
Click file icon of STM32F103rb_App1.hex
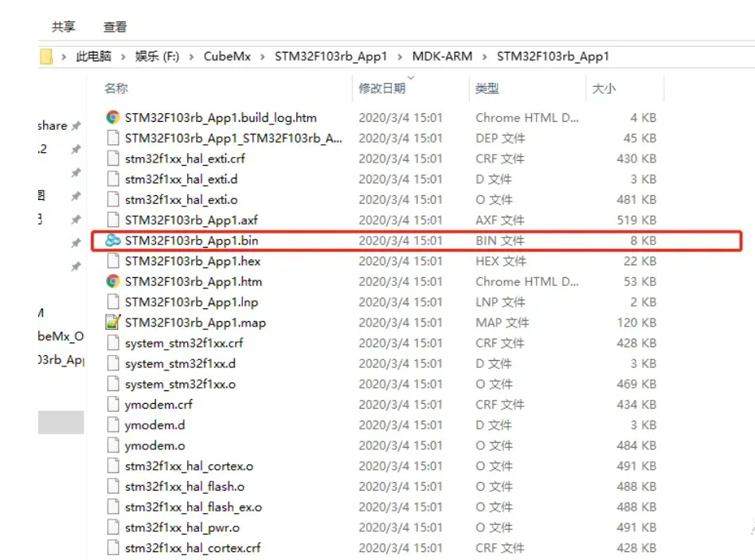[x=112, y=261]
